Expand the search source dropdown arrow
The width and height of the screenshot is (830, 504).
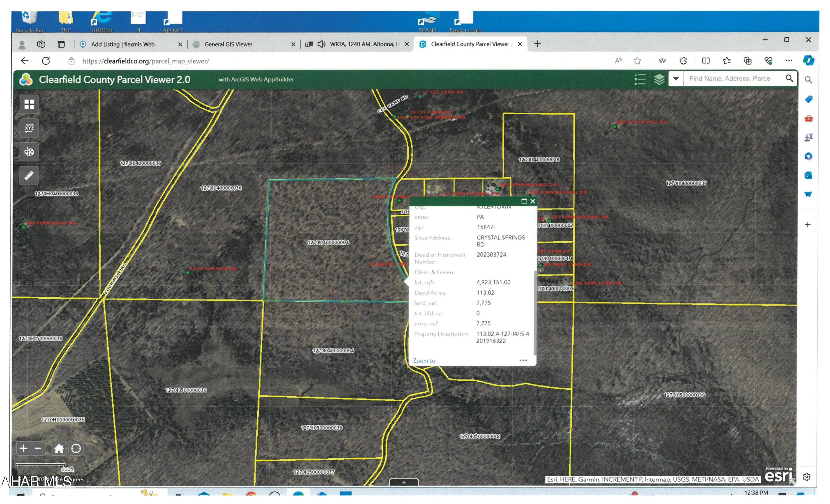(x=676, y=79)
